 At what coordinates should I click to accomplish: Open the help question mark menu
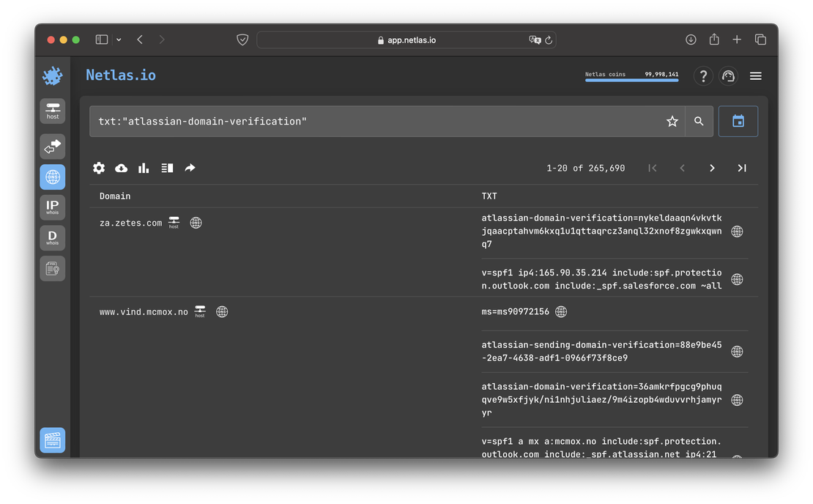[x=703, y=75]
